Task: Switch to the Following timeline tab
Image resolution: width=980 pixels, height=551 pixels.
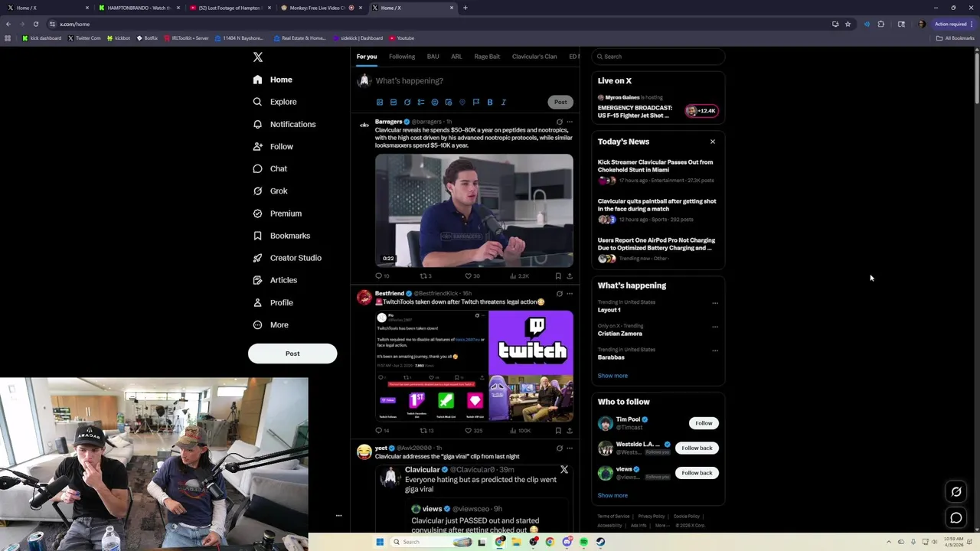Action: click(402, 57)
